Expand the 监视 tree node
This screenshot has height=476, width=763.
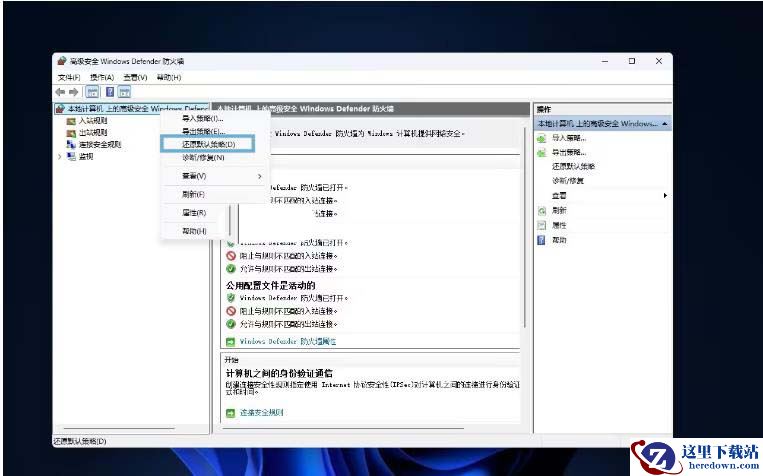pyautogui.click(x=60, y=156)
